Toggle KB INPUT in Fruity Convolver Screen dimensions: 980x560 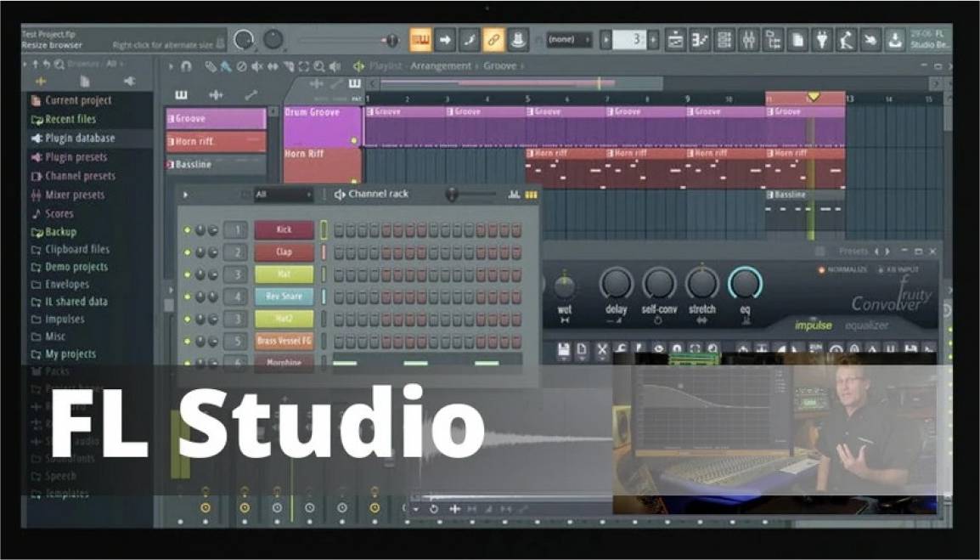pos(898,269)
